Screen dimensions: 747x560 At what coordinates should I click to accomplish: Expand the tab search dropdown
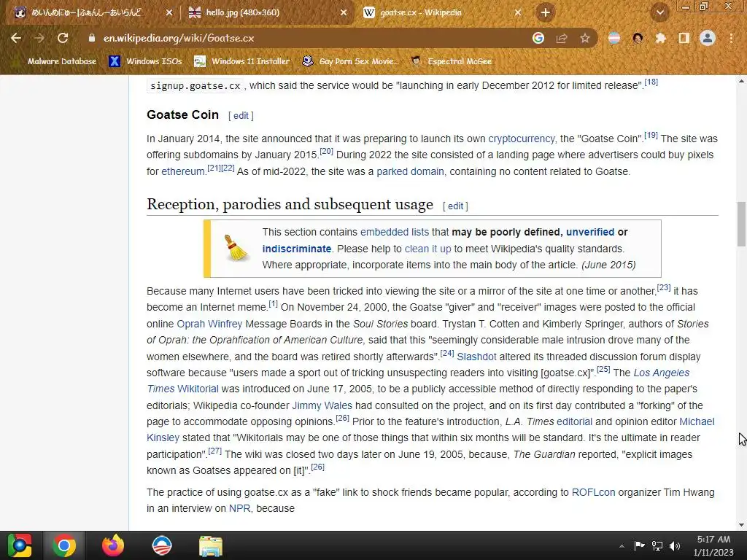[660, 12]
